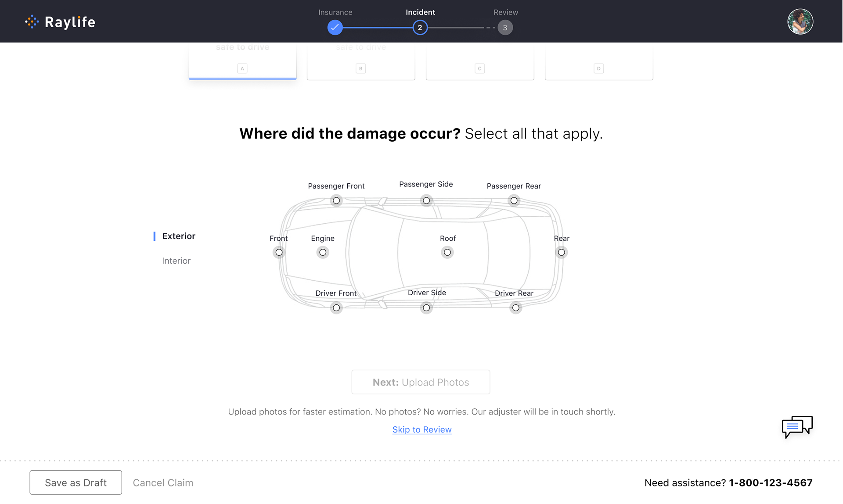Click the Raylife logo
The image size is (843, 504).
[x=60, y=22]
